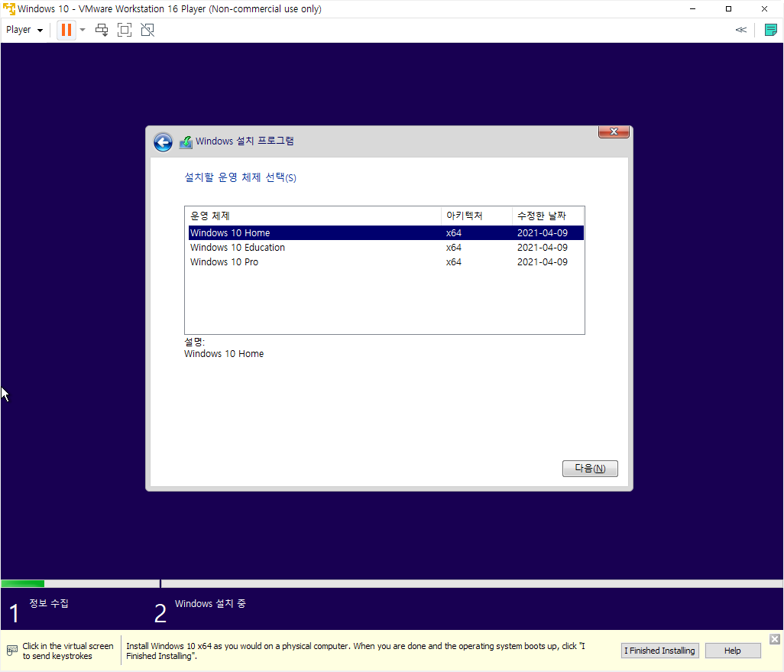Click x64 value for Windows 10 Pro
The height and width of the screenshot is (672, 784).
[x=453, y=261]
